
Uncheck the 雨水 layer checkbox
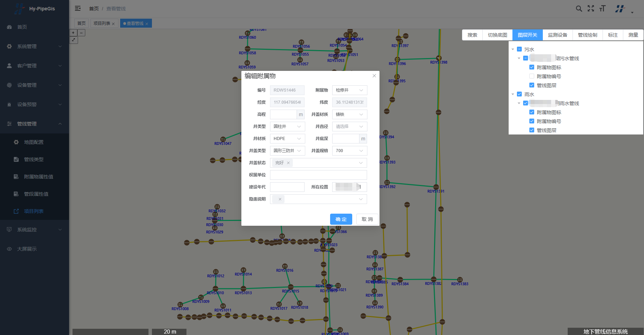(x=519, y=94)
